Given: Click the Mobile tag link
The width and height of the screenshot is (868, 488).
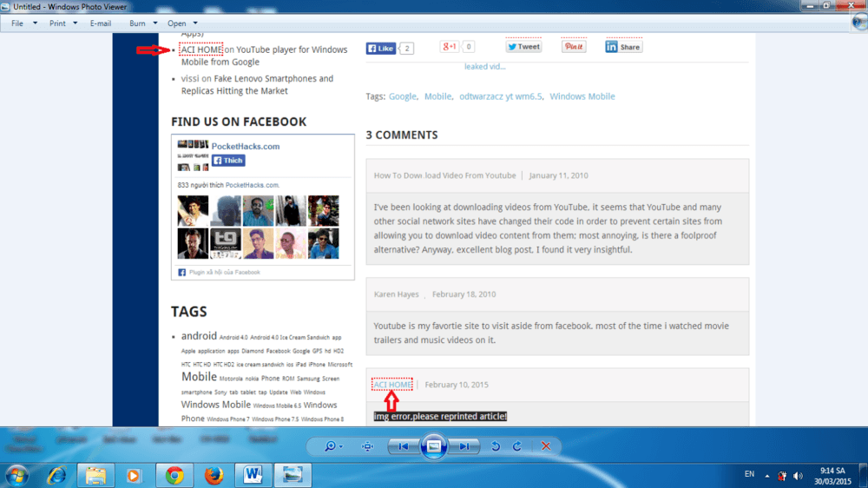Looking at the screenshot, I should (x=437, y=96).
